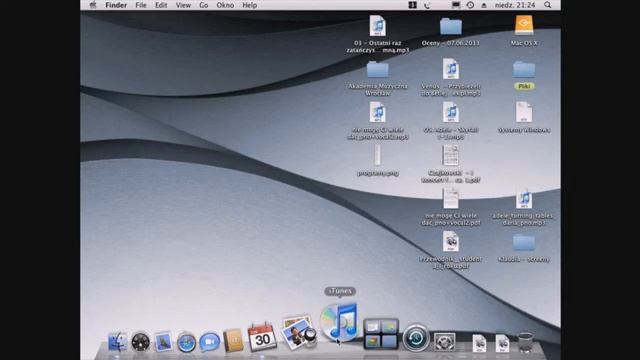
Task: Open the View menu
Action: [x=183, y=5]
